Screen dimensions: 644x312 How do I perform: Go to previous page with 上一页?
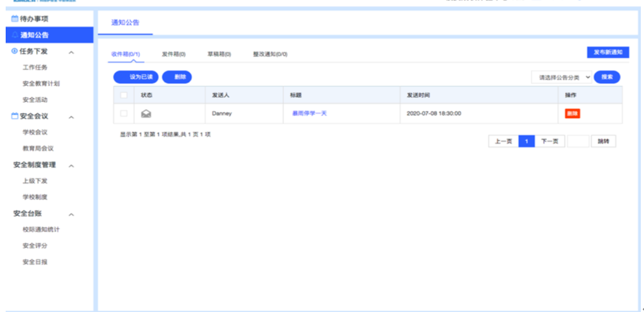point(503,141)
